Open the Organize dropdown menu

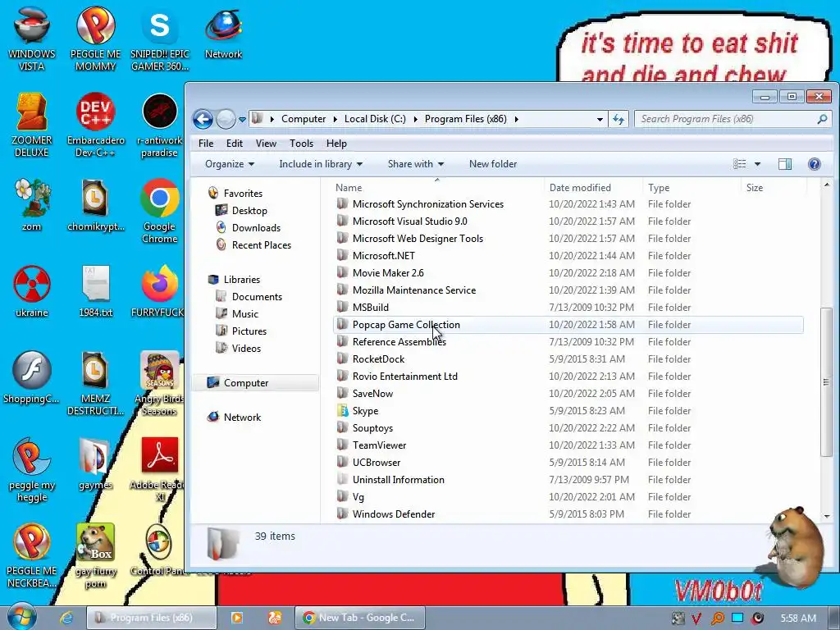tap(230, 164)
